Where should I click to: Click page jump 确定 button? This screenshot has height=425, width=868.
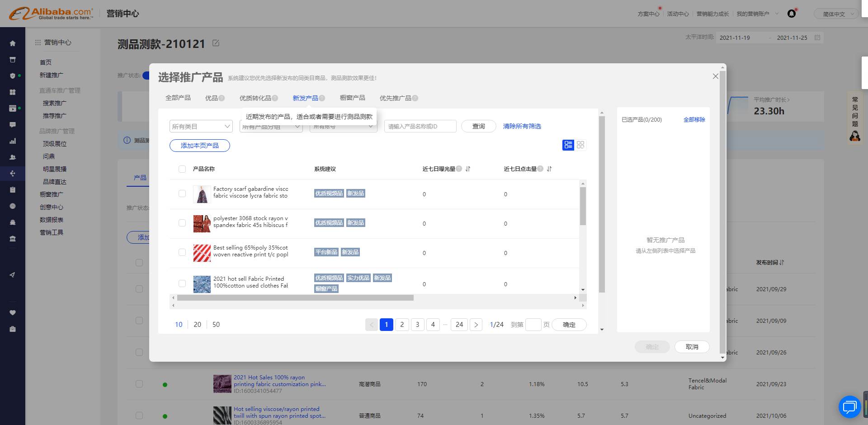(569, 325)
